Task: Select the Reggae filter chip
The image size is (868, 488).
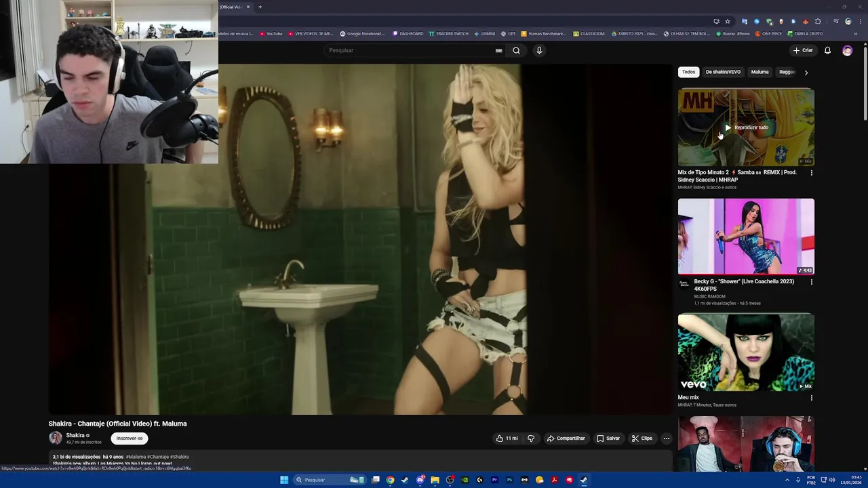Action: point(787,72)
